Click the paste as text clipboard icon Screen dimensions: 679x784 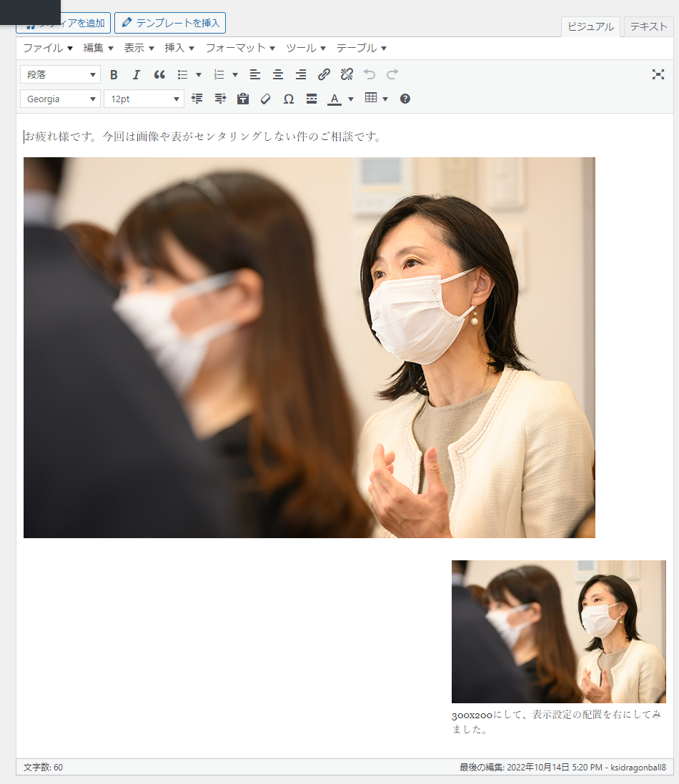pos(243,99)
